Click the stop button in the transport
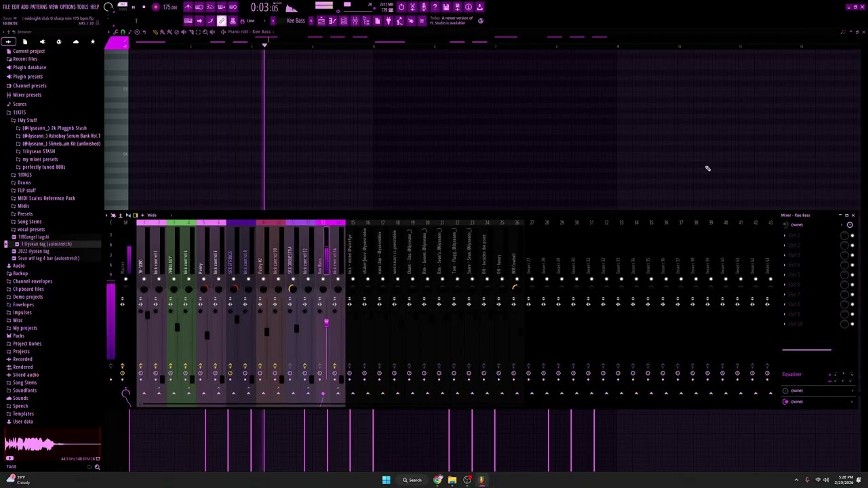Image resolution: width=868 pixels, height=488 pixels. (144, 7)
